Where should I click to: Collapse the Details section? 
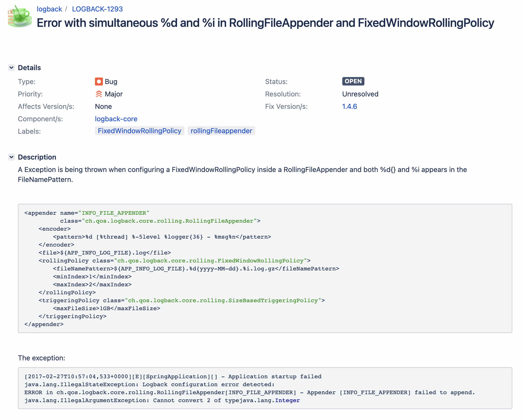click(11, 68)
